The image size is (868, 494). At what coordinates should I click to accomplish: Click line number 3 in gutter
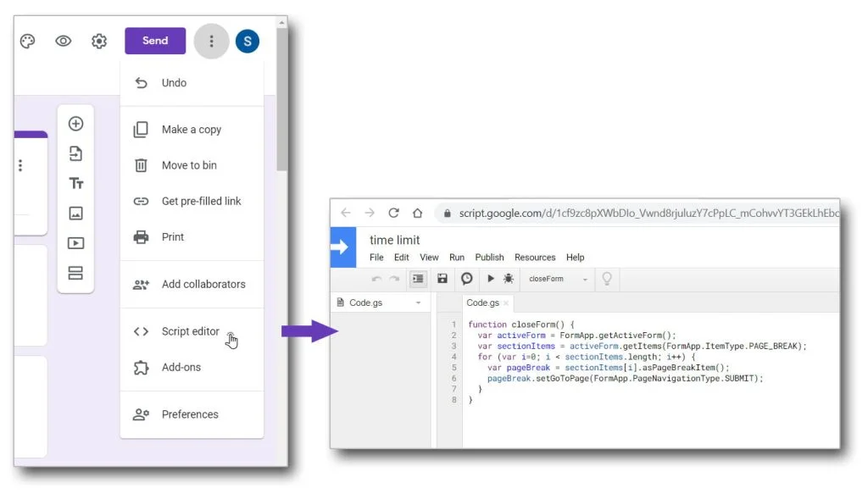(x=454, y=347)
